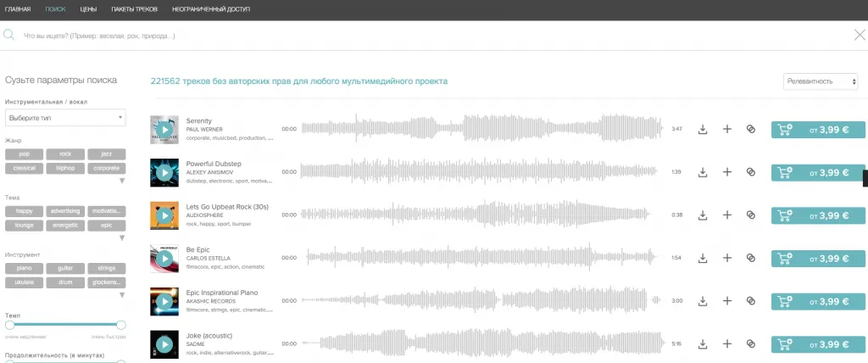Expand more instruments under Инструмент
This screenshot has height=363, width=868.
click(122, 295)
